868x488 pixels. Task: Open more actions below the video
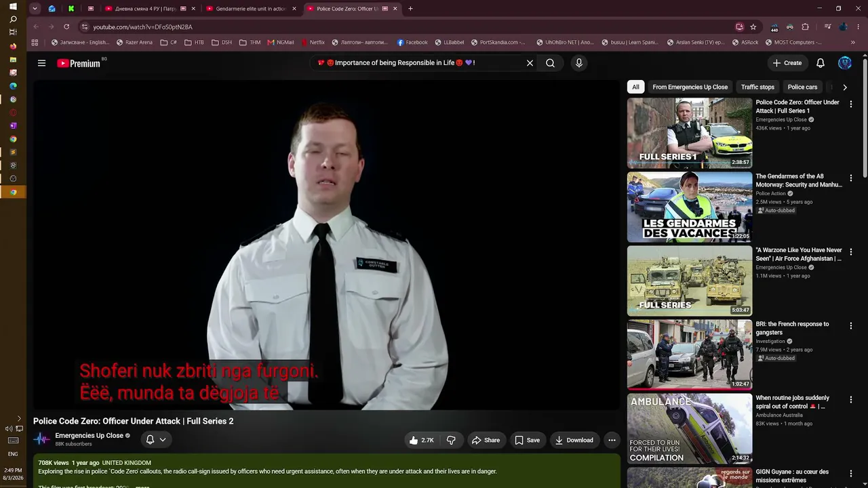(612, 440)
